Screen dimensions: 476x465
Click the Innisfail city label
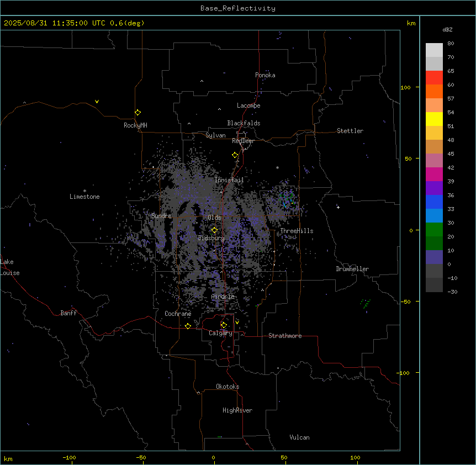[229, 180]
